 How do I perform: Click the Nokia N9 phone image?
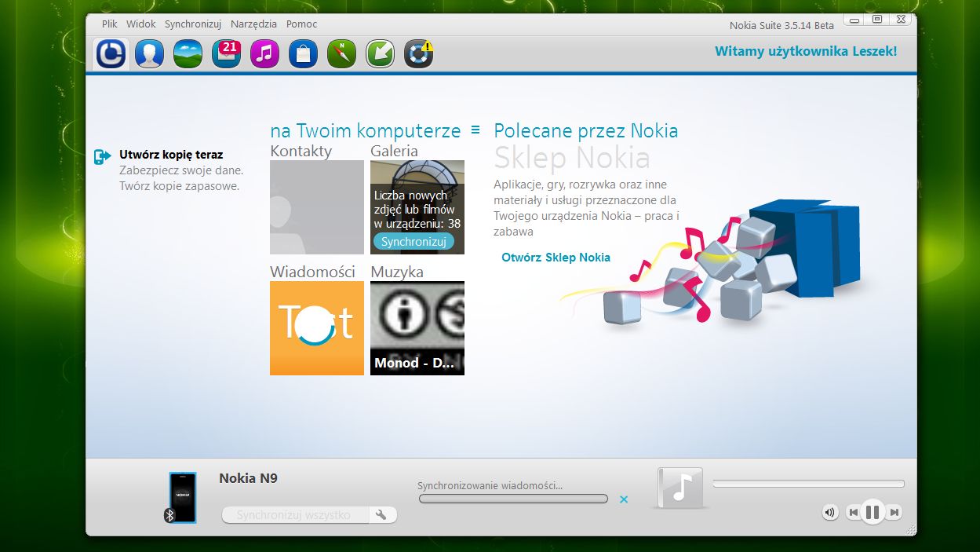pyautogui.click(x=183, y=497)
